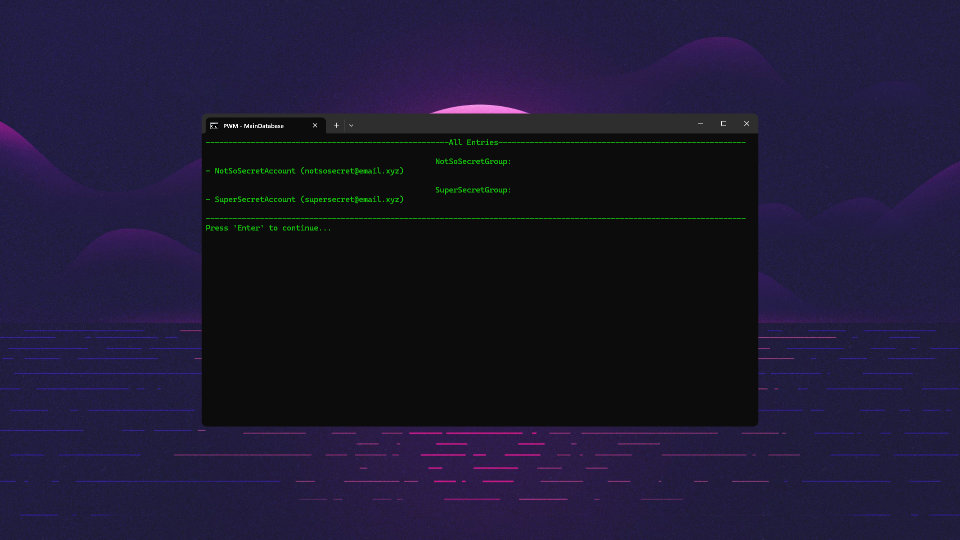Open a new terminal tab with plus icon
This screenshot has height=540, width=960.
[336, 125]
